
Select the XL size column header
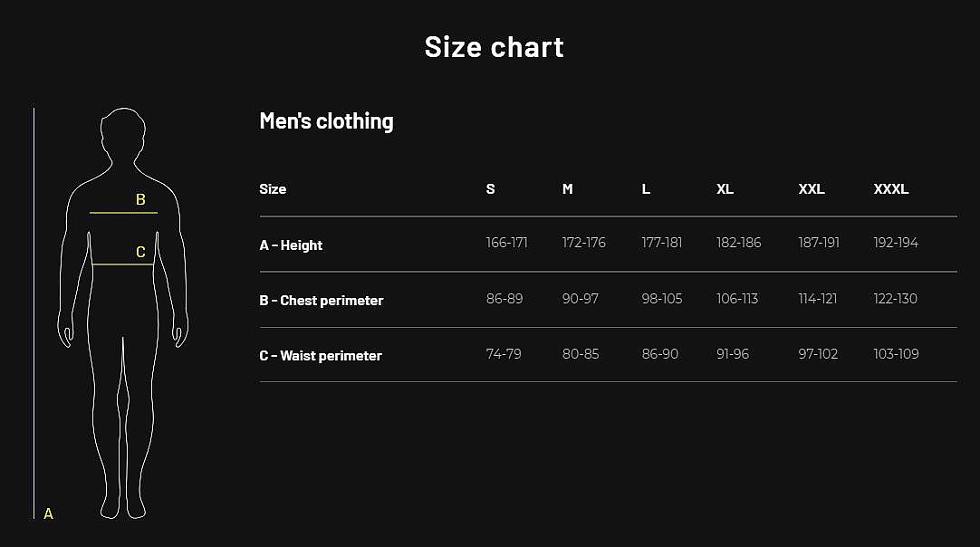[725, 189]
